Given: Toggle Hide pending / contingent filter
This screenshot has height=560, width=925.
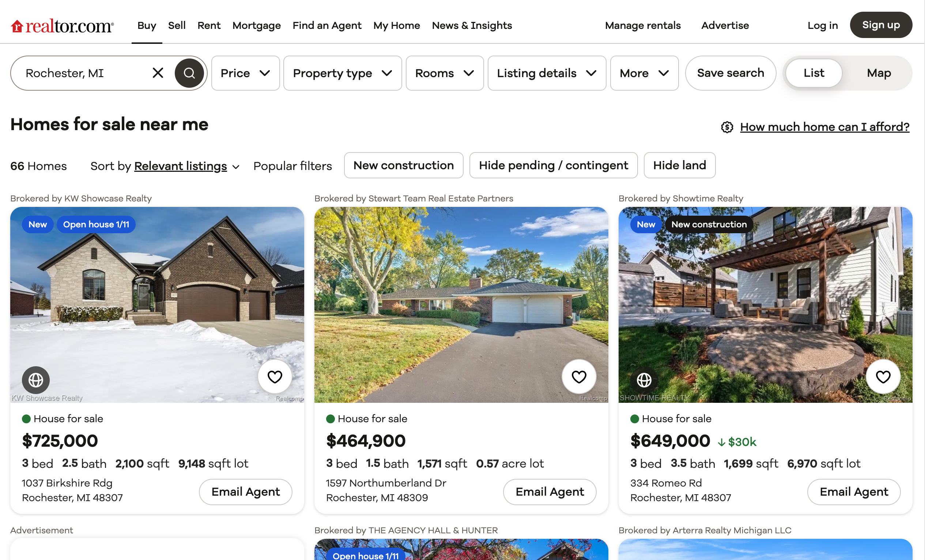Looking at the screenshot, I should [x=553, y=165].
